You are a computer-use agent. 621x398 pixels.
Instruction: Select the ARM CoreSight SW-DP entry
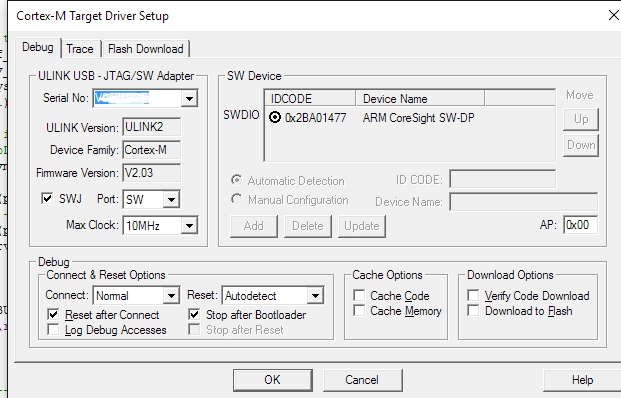coord(418,118)
